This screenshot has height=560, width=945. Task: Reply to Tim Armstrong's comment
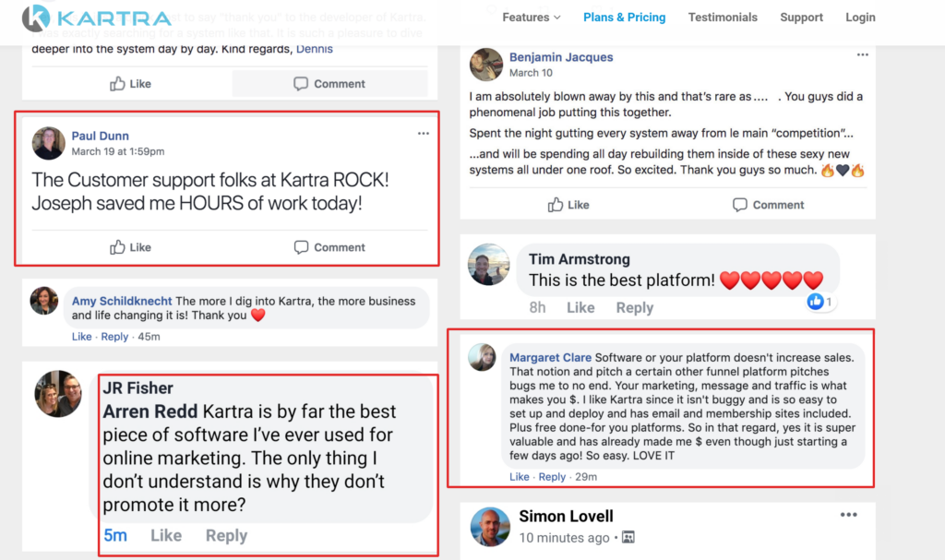click(634, 308)
